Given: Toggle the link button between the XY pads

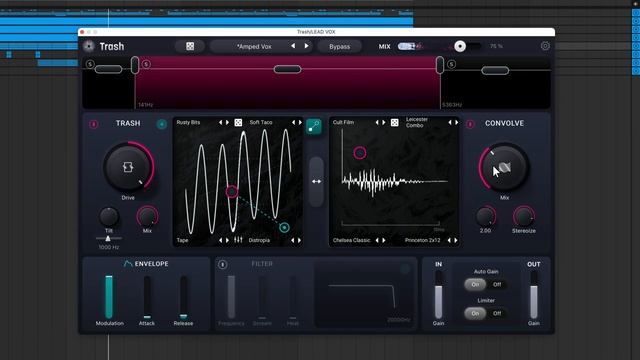Looking at the screenshot, I should click(x=313, y=127).
